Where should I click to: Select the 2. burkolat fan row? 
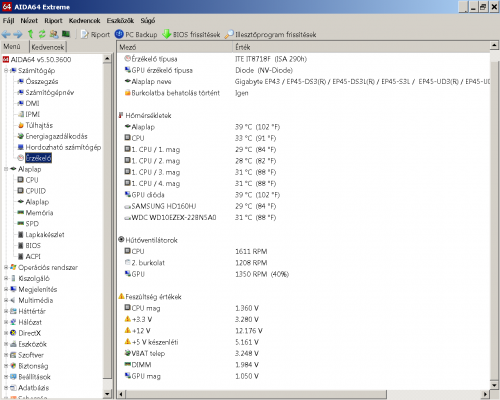click(303, 263)
